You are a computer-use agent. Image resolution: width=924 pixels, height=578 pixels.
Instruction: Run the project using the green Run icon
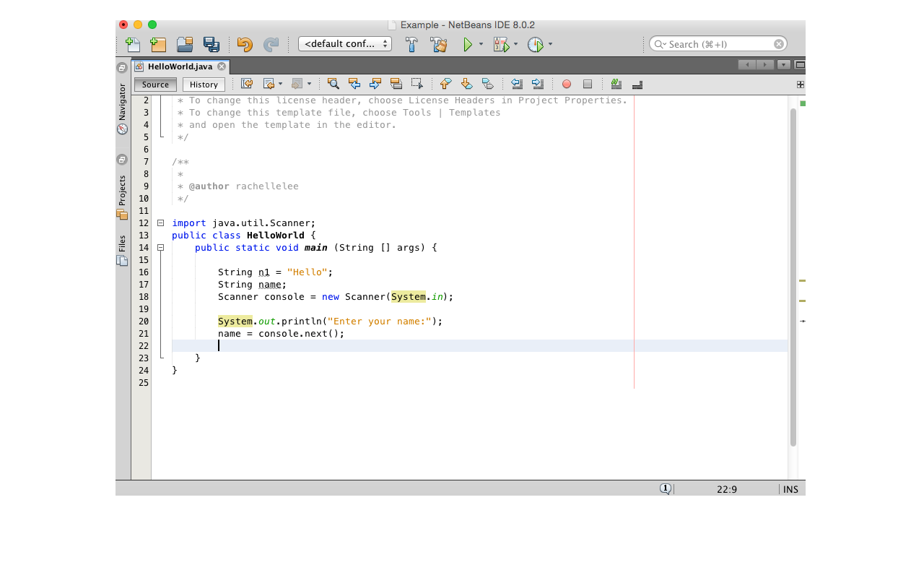pyautogui.click(x=466, y=44)
